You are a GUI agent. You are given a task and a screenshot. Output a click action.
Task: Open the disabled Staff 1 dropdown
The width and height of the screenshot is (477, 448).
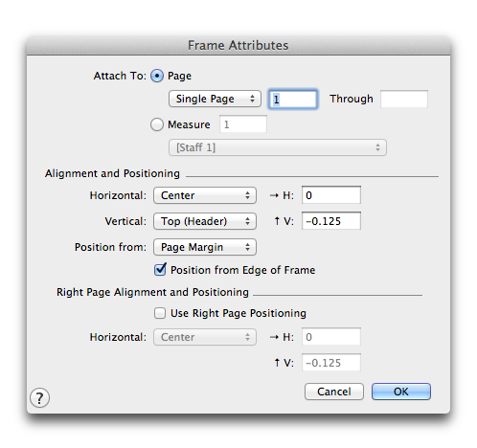click(x=278, y=147)
